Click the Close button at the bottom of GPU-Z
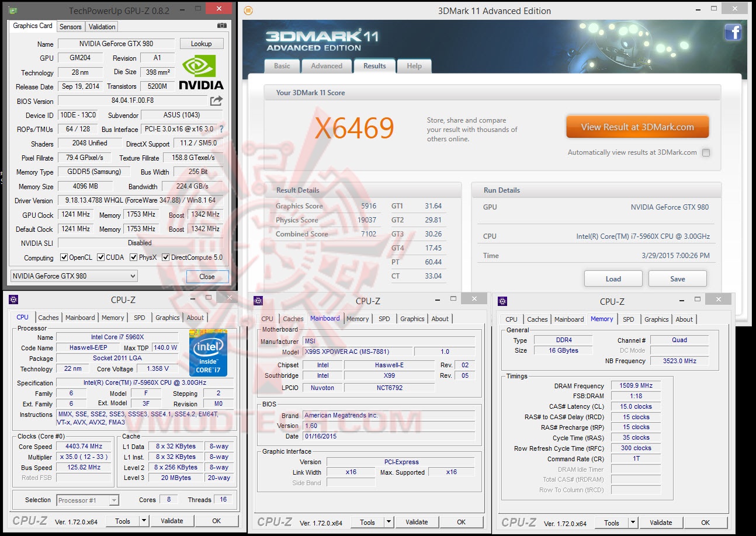Viewport: 756px width, 536px height. [207, 276]
